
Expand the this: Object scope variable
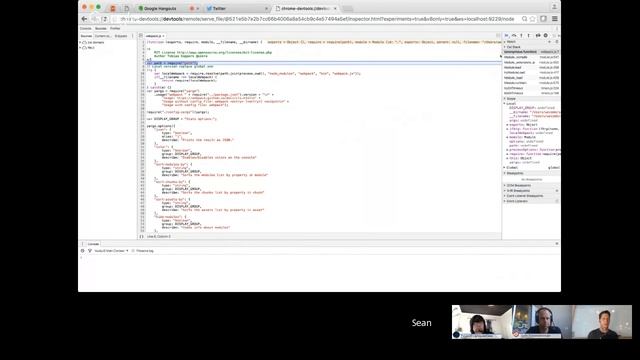(507, 158)
